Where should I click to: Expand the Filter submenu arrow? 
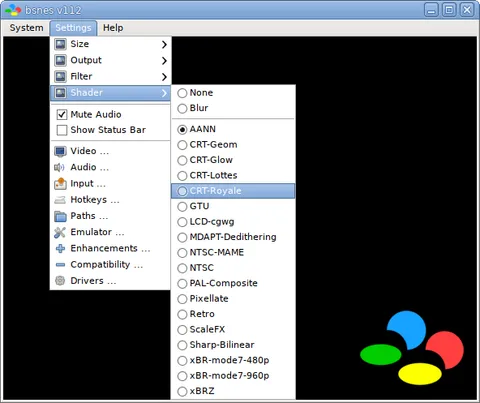[164, 77]
